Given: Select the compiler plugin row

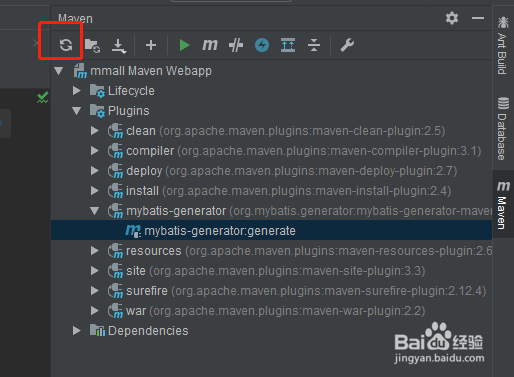Looking at the screenshot, I should point(271,151).
